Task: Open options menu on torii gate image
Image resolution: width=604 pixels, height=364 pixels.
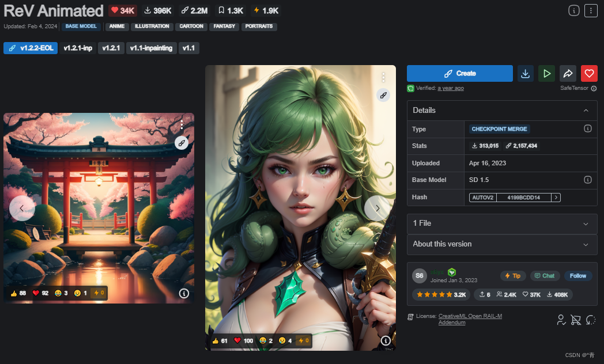Action: [182, 124]
